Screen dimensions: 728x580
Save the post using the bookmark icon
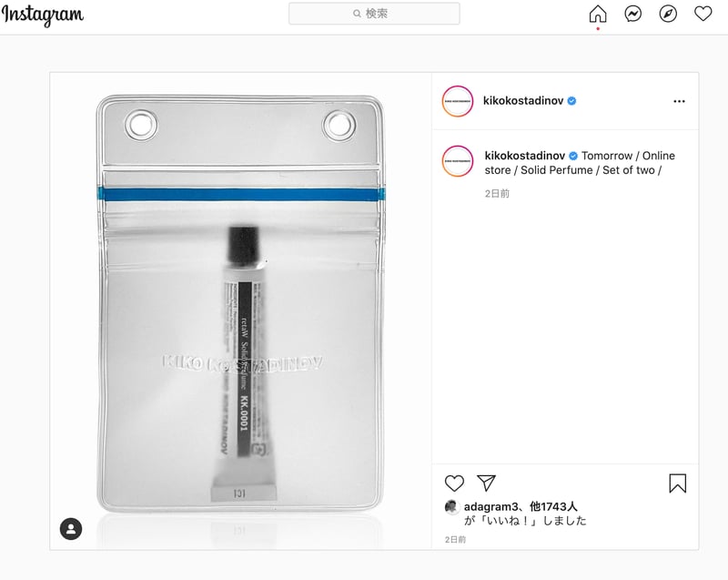pyautogui.click(x=675, y=483)
